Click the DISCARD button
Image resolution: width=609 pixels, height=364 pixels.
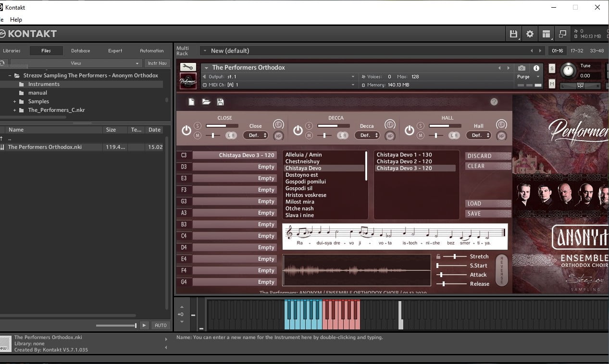click(x=488, y=156)
